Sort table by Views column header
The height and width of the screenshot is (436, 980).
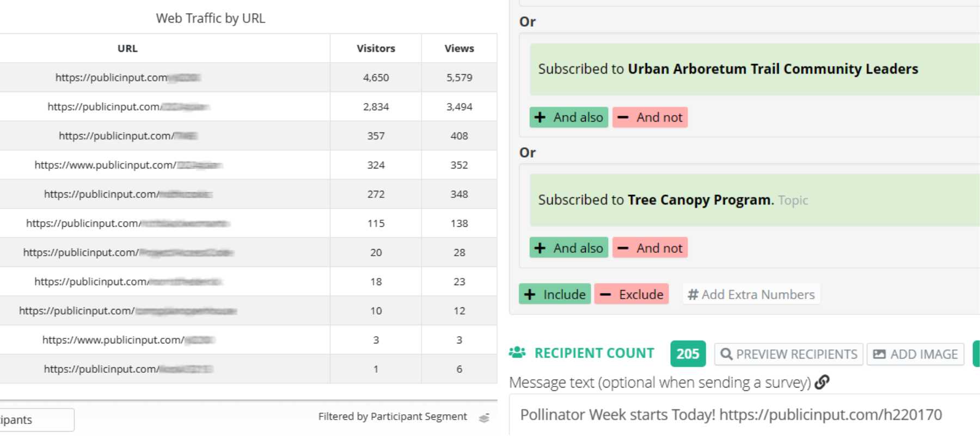[459, 49]
